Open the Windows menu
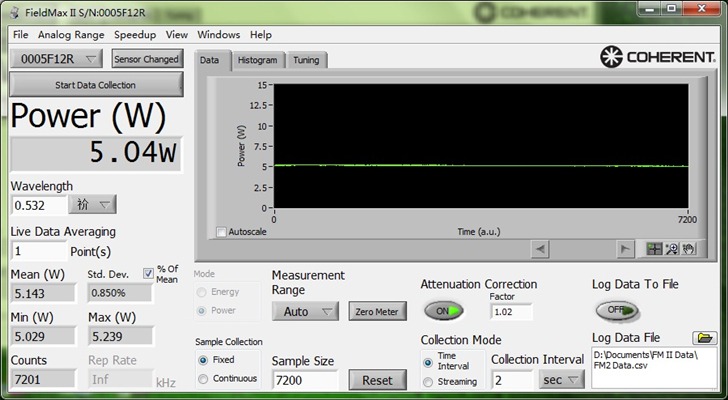728x400 pixels. [218, 35]
